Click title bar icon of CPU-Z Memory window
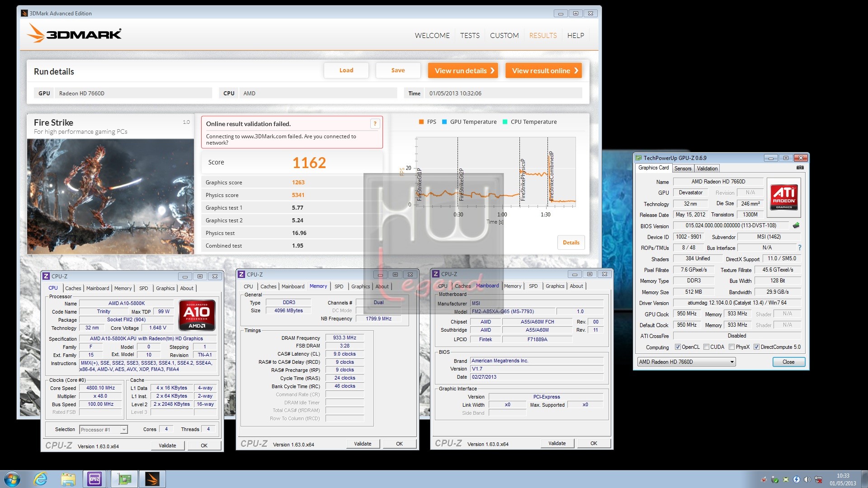 coord(242,274)
